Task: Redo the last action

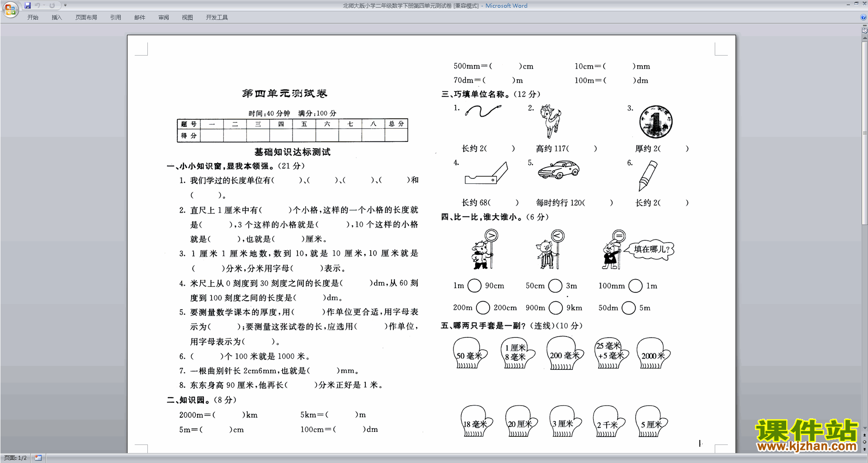Action: coord(52,5)
